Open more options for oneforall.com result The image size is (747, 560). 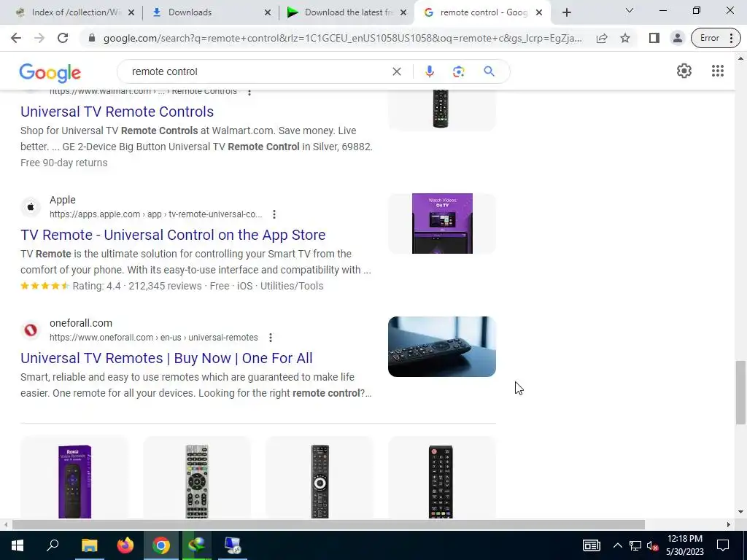click(x=270, y=338)
